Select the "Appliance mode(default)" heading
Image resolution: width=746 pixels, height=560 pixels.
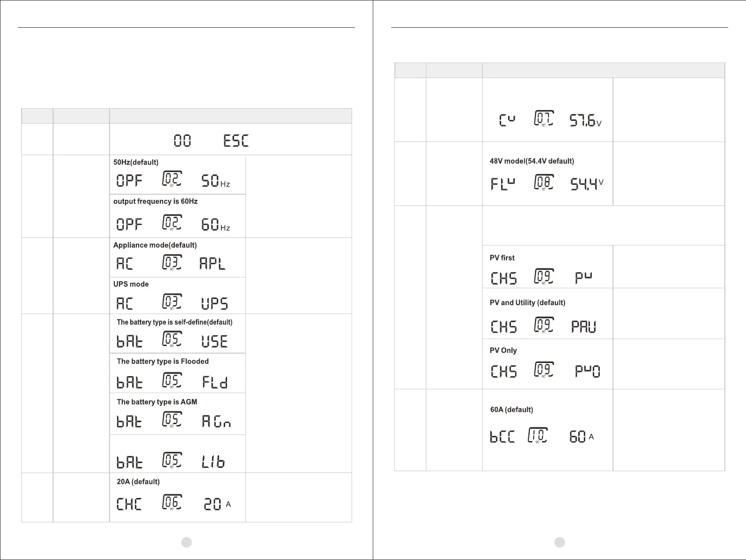[x=155, y=245]
